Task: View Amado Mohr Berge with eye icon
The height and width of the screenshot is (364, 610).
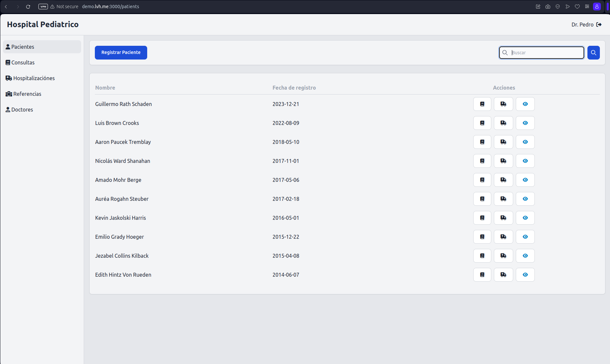Action: click(525, 180)
